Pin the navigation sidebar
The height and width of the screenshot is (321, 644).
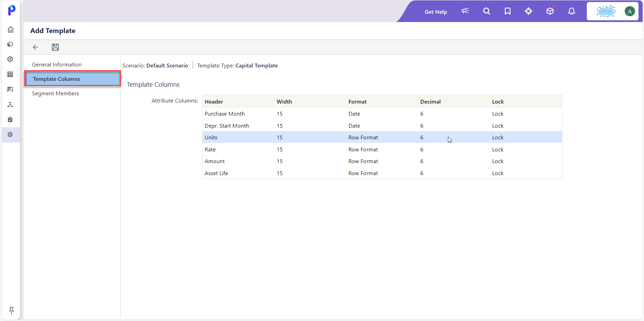point(11,310)
